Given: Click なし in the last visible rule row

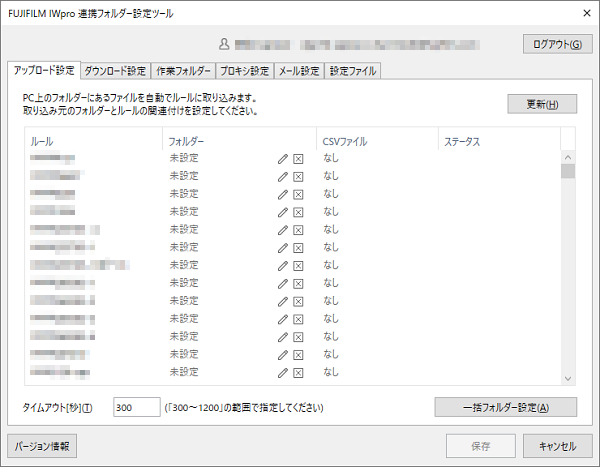Looking at the screenshot, I should coord(331,372).
